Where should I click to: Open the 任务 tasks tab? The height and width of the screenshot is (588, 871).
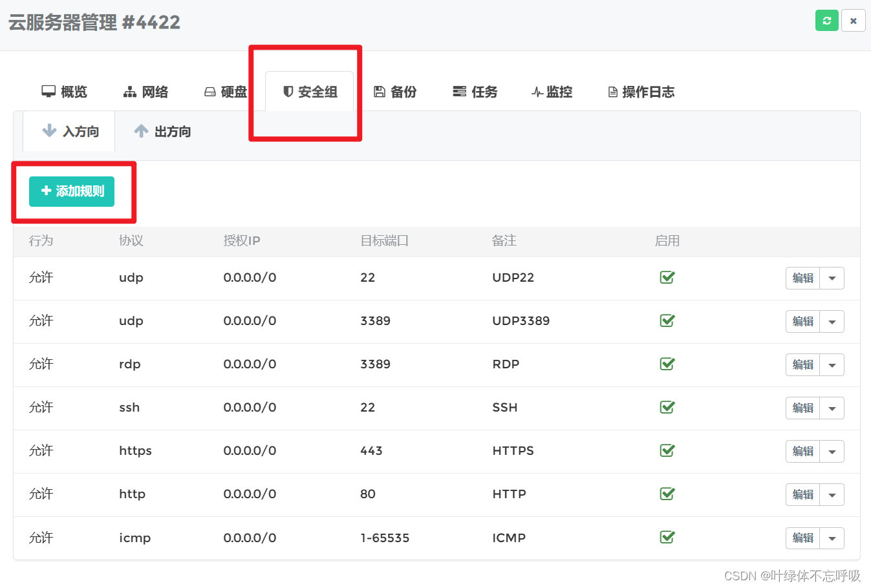point(475,92)
